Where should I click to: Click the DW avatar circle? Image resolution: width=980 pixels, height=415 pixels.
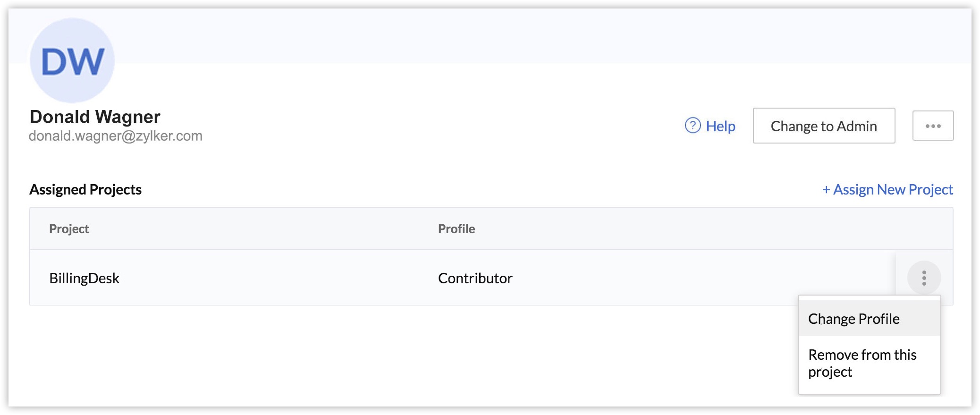72,61
